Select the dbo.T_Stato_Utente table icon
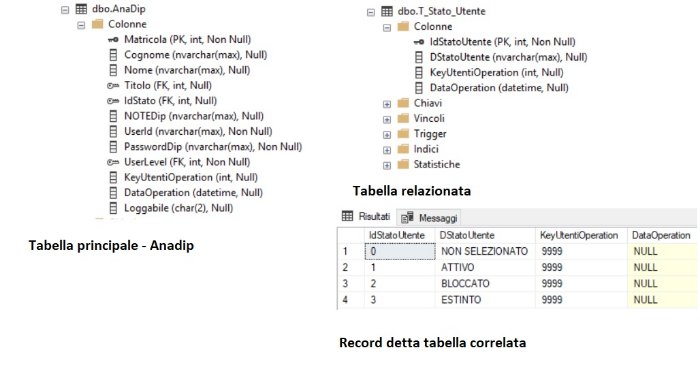The height and width of the screenshot is (367, 700). (x=387, y=11)
